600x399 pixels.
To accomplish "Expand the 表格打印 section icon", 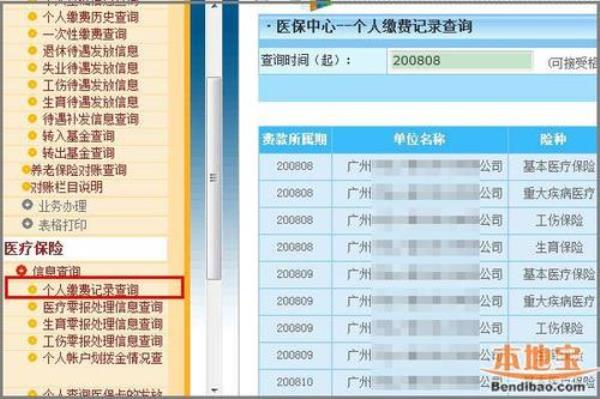I will pyautogui.click(x=27, y=223).
